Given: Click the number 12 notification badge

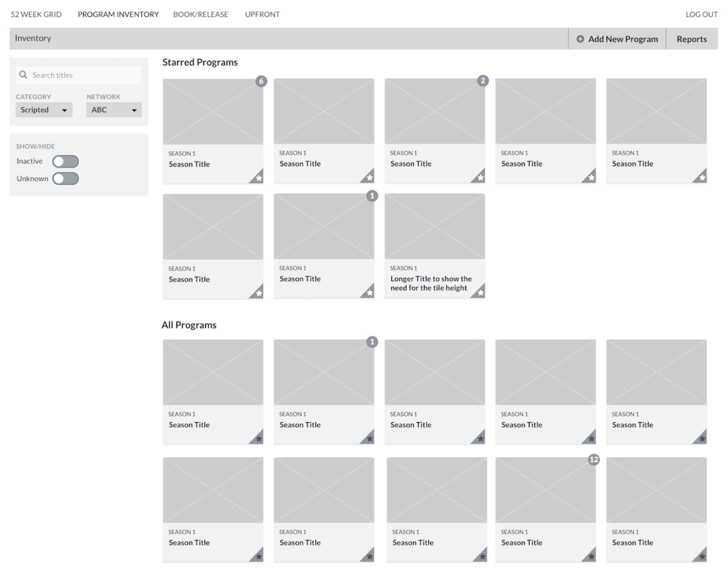Looking at the screenshot, I should 594,460.
